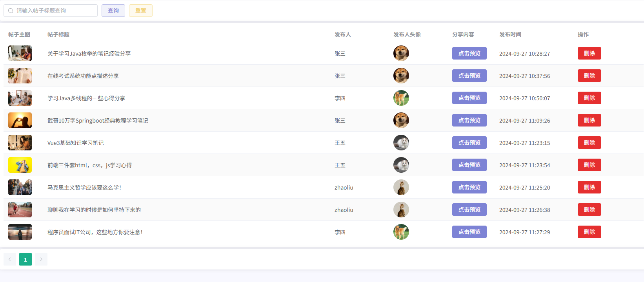Click the search magnifier icon in the query field
644x282 pixels.
click(x=11, y=11)
